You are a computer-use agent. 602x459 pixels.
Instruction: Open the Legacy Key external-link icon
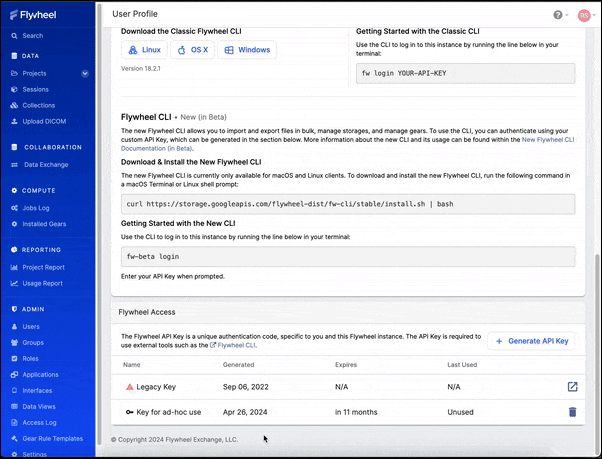[572, 387]
